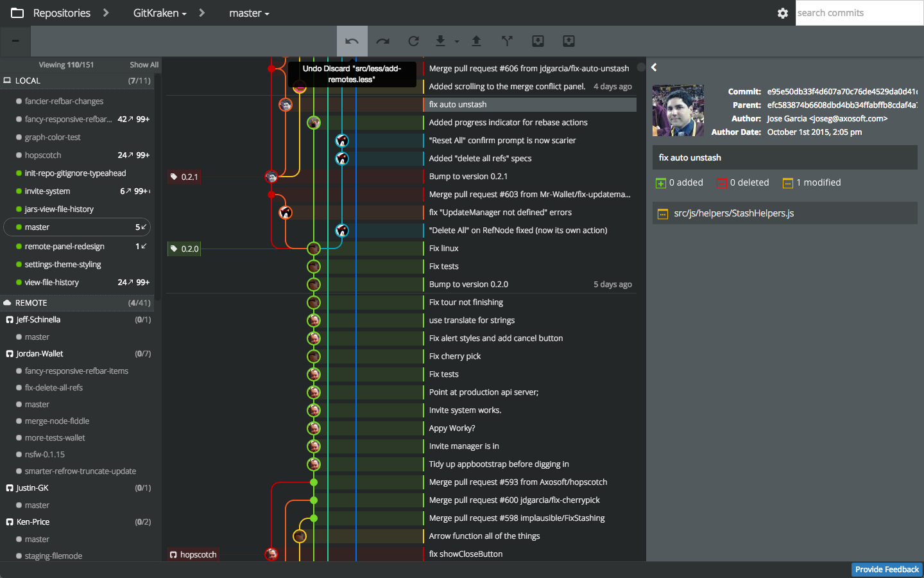Click the Pop stash toolbar icon

[569, 41]
